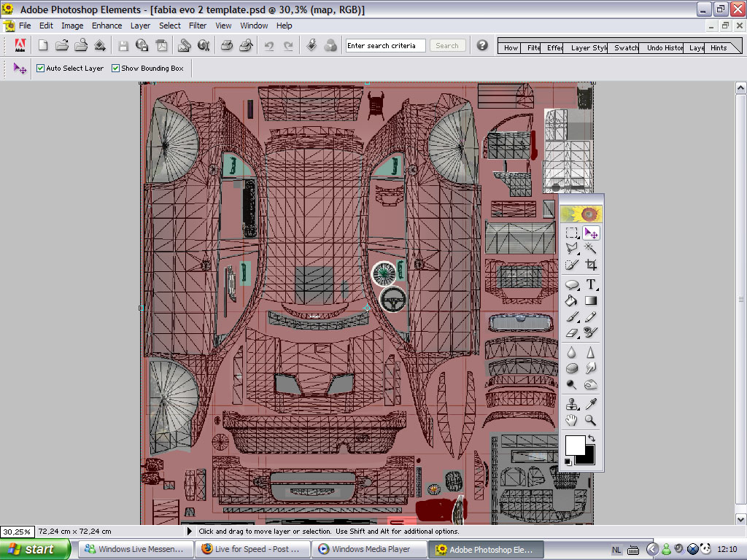747x560 pixels.
Task: Open the Layer Styles palette tab
Action: coord(588,48)
